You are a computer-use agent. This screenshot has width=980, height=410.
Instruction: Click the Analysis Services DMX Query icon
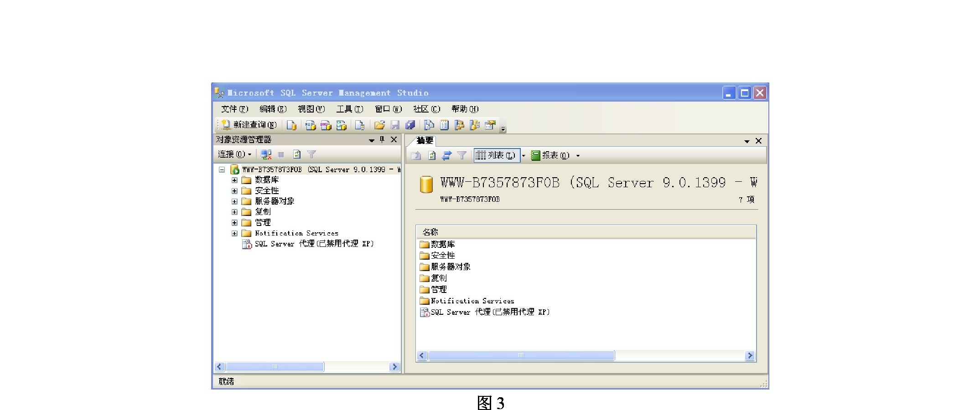click(326, 125)
